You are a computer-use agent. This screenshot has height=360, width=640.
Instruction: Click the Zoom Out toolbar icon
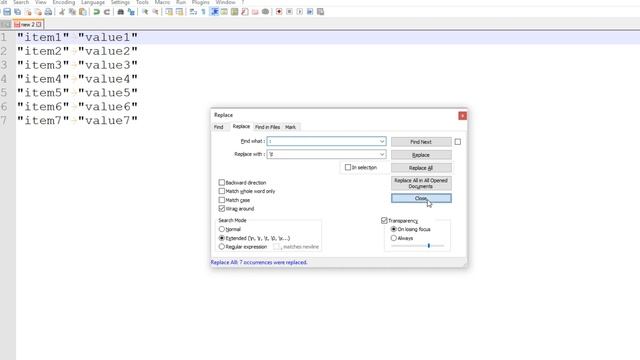(155, 12)
